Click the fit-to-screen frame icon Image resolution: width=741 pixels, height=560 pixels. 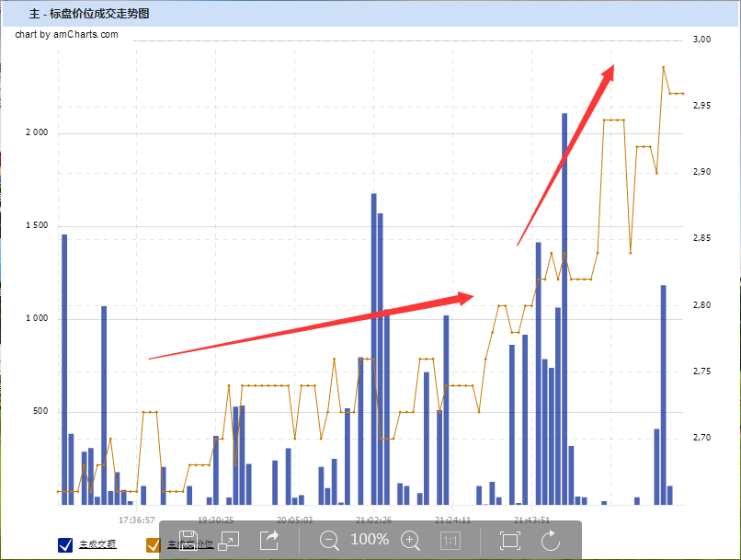tap(510, 540)
